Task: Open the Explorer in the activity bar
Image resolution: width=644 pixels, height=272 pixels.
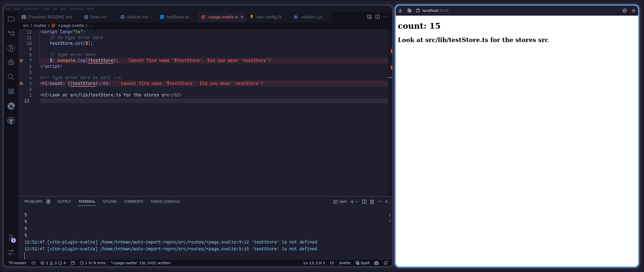Action: (x=11, y=19)
